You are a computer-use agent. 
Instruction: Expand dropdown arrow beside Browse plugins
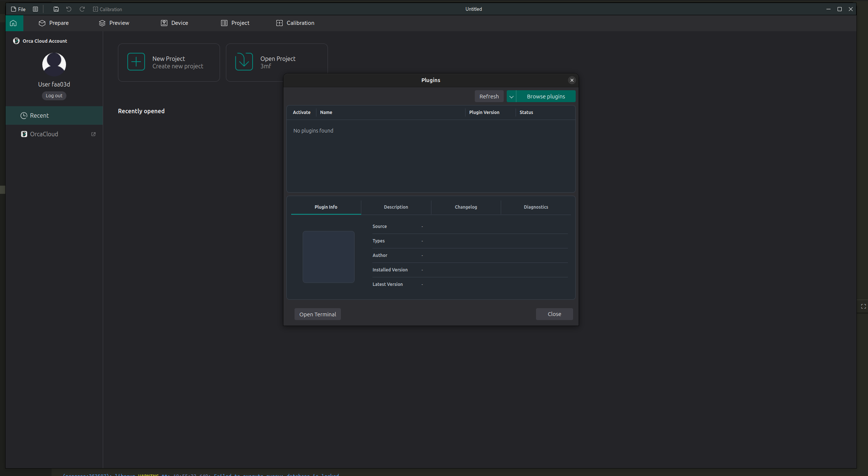pyautogui.click(x=511, y=97)
